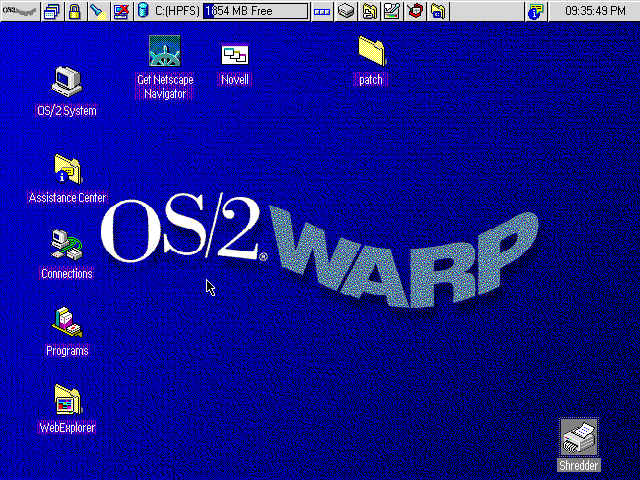Click the 09:35:49 PM clock

(595, 11)
